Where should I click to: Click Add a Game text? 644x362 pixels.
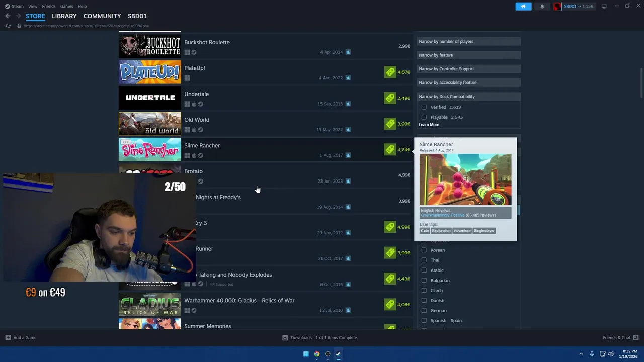tap(25, 338)
